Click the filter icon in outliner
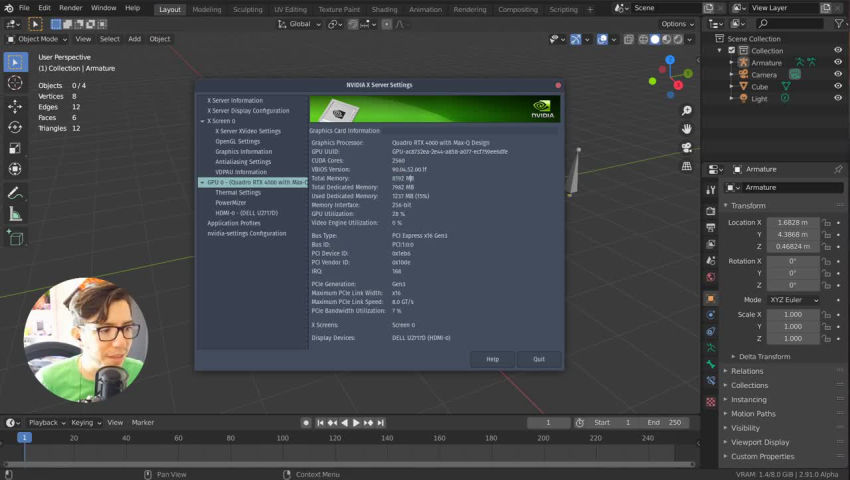The width and height of the screenshot is (850, 480). (x=839, y=23)
